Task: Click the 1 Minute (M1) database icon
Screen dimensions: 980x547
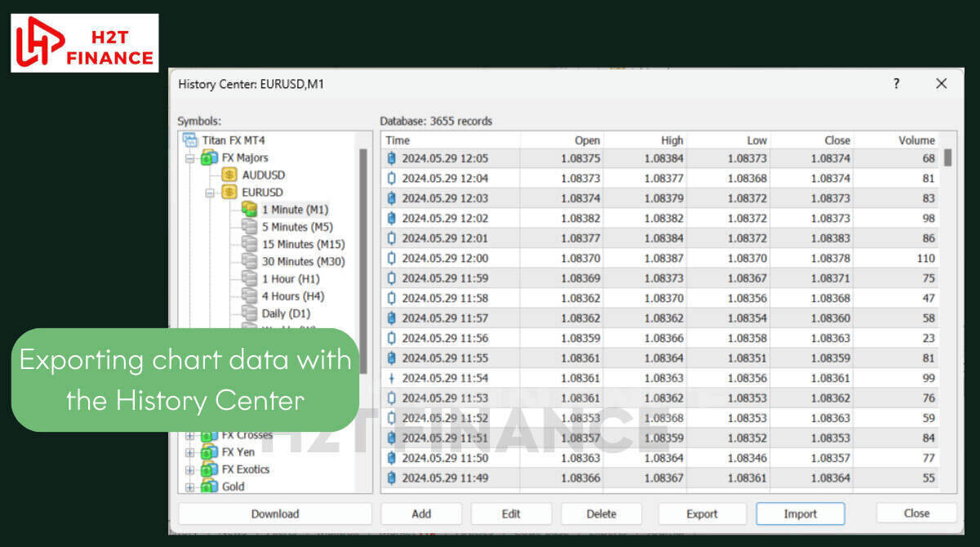Action: 249,210
